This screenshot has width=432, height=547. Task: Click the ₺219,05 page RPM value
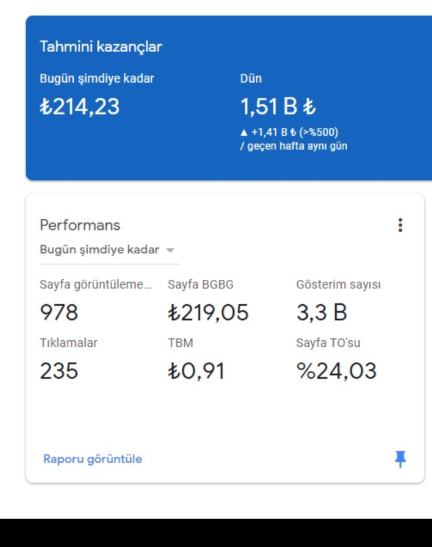[208, 313]
